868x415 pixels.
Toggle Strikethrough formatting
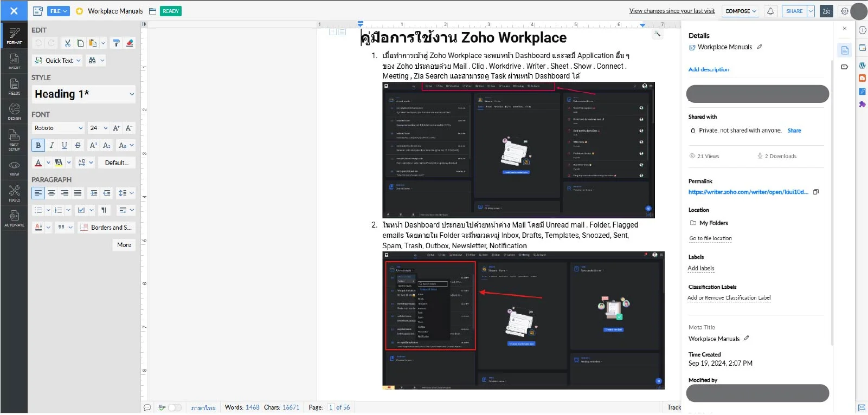click(x=78, y=145)
